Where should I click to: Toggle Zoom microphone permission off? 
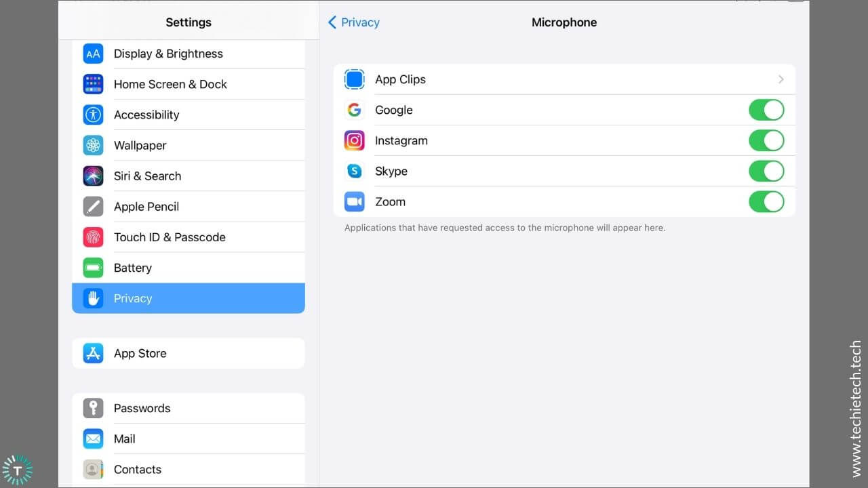(766, 201)
